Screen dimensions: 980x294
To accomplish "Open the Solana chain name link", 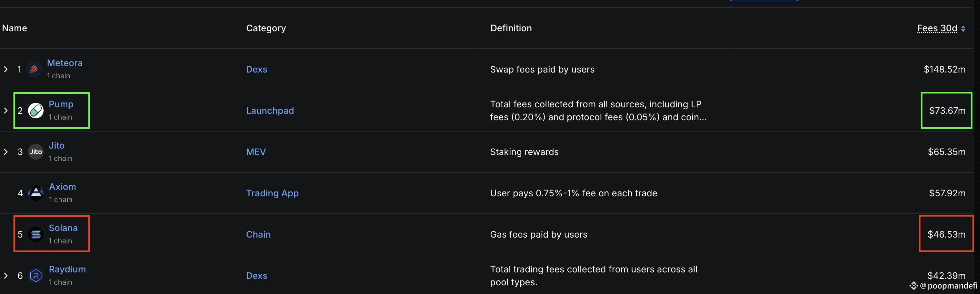I will pos(63,228).
